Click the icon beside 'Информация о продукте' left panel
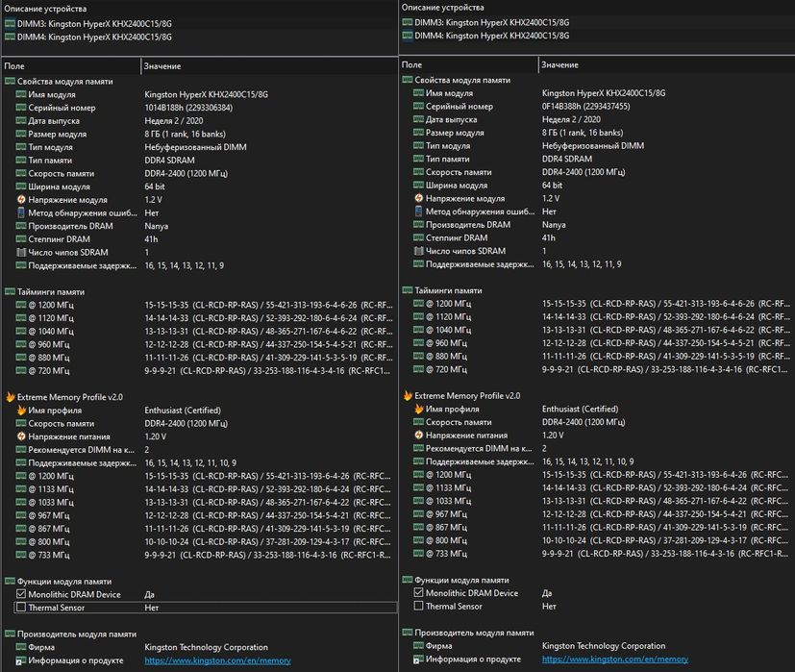795x672 pixels. (x=21, y=660)
